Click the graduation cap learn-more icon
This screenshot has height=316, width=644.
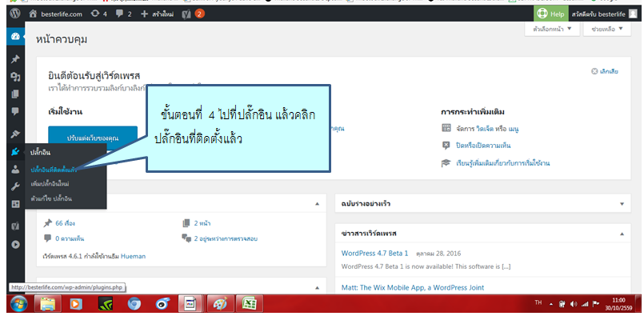point(446,163)
